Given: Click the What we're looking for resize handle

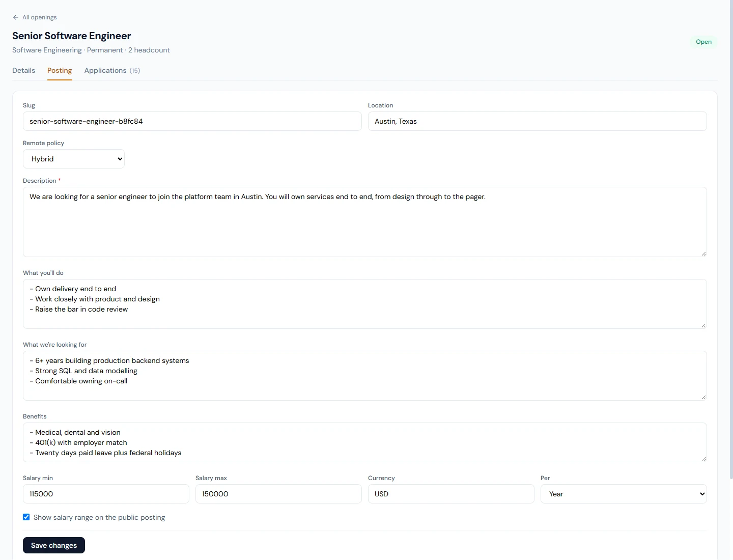Looking at the screenshot, I should [703, 397].
